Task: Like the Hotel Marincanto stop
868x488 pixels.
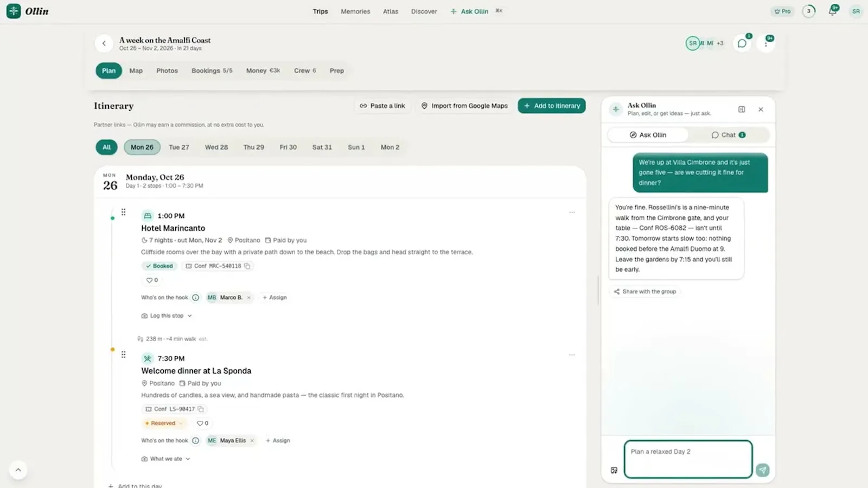Action: 152,280
